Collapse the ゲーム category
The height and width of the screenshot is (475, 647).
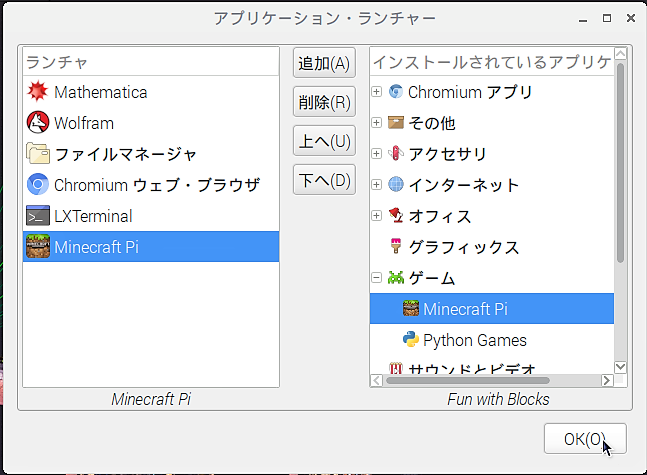point(377,278)
